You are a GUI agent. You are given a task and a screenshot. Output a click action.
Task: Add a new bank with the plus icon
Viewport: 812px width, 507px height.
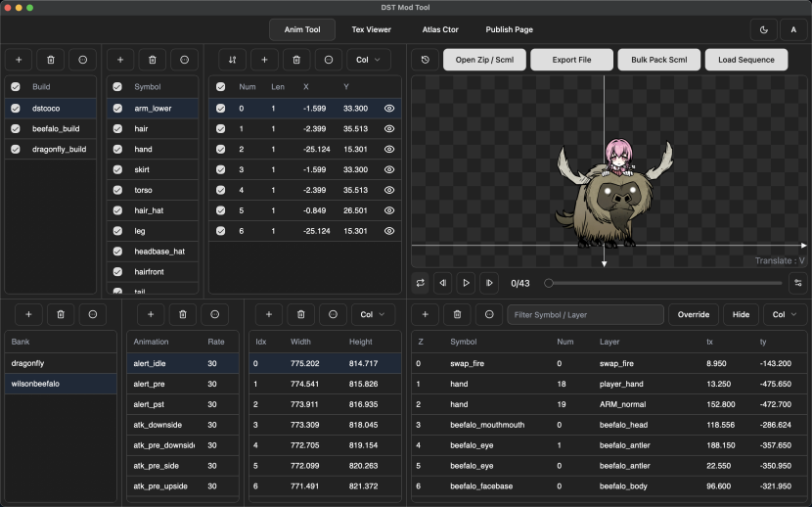(x=29, y=314)
